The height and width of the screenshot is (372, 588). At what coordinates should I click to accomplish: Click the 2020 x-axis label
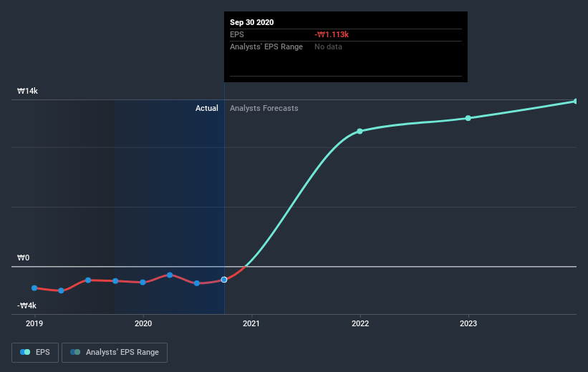click(143, 323)
